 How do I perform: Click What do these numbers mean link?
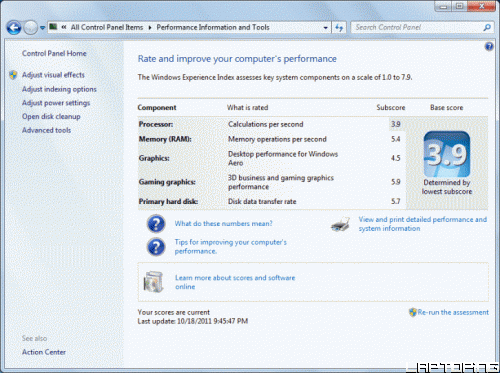(223, 223)
